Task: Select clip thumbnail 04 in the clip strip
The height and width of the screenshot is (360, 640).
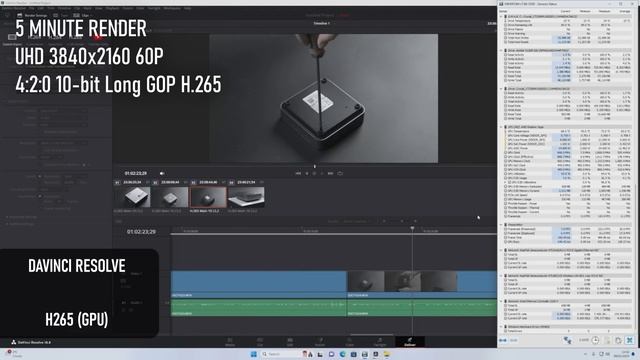Action: pos(246,197)
